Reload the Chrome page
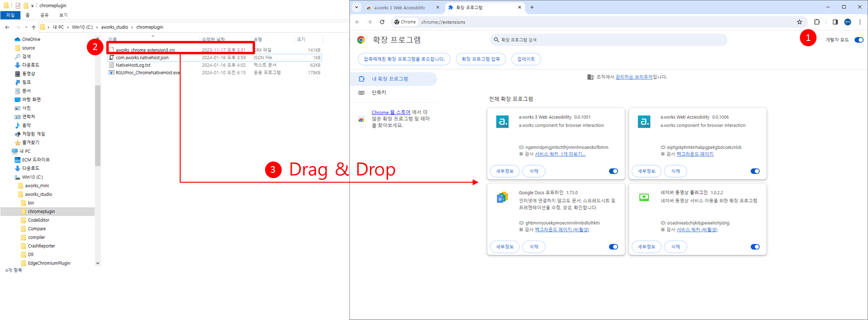868x320 pixels. (382, 22)
